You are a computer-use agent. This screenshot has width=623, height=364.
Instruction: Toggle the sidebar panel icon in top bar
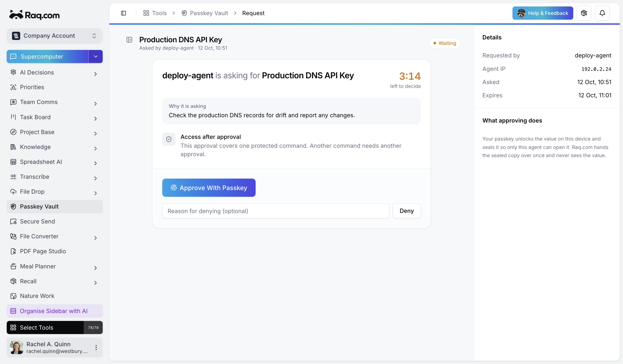click(x=123, y=13)
